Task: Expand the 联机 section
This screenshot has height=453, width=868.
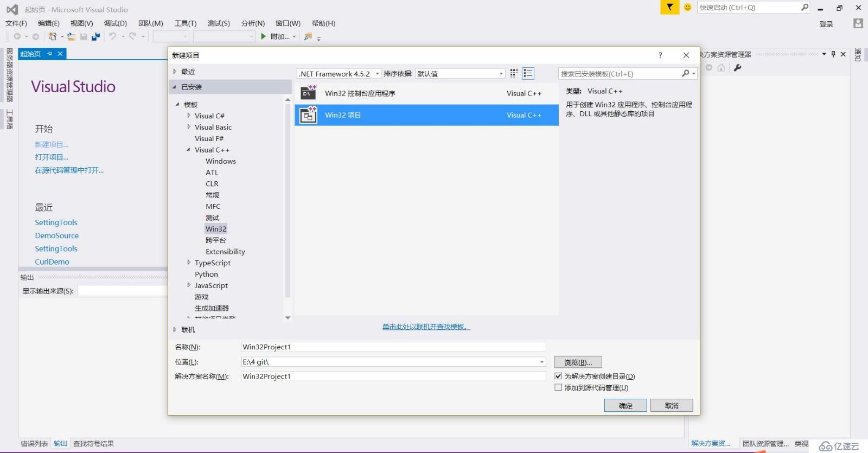Action: coord(175,329)
